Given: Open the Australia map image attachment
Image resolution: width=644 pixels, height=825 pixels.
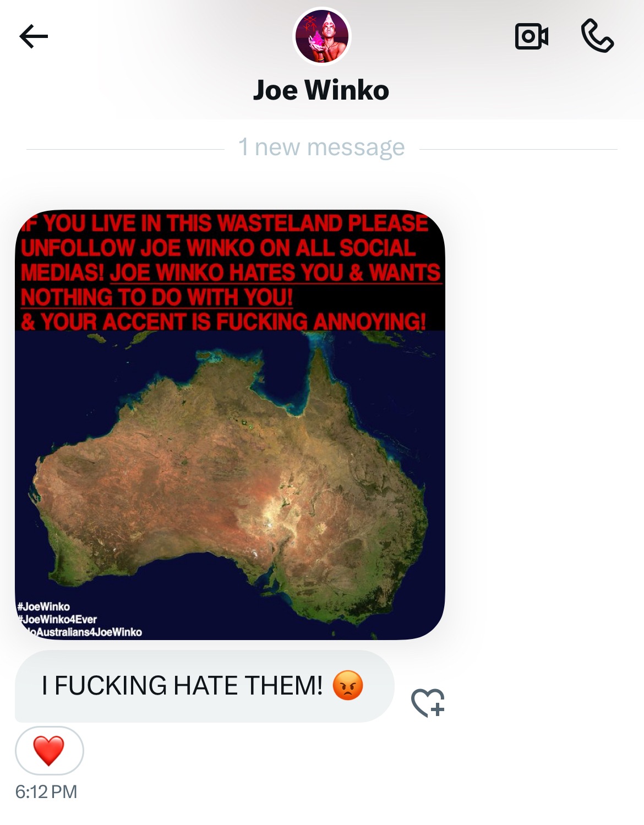Looking at the screenshot, I should click(x=230, y=425).
